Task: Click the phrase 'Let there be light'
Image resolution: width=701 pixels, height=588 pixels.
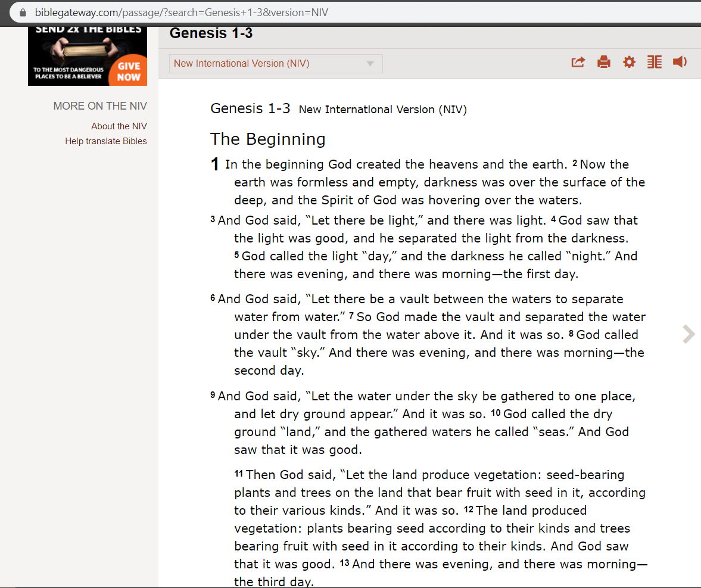Action: (x=363, y=220)
